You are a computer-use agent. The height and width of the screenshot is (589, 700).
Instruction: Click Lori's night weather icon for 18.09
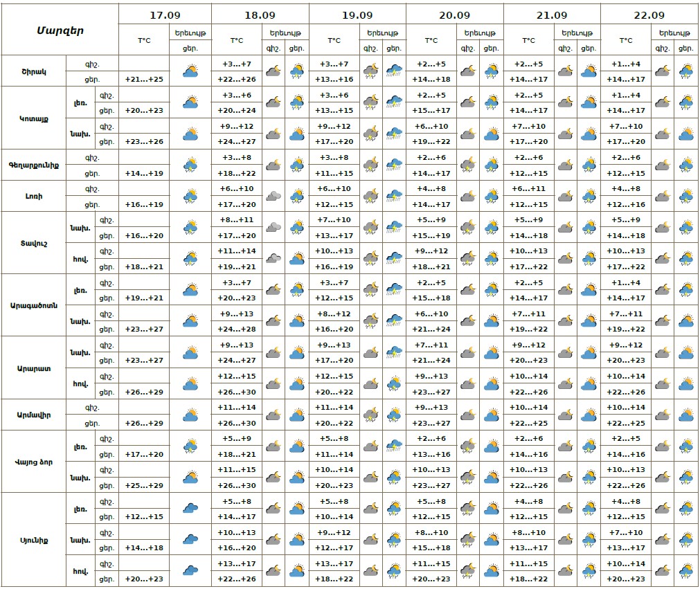273,196
